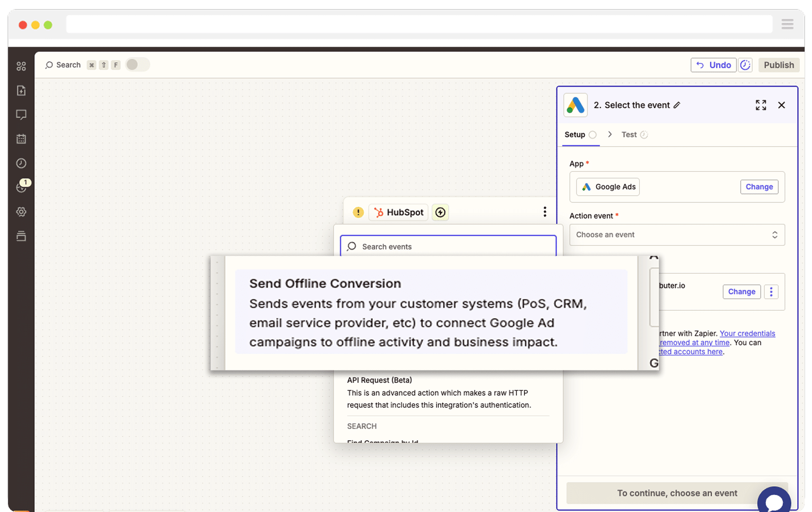Click Change next to Google Ads app

point(759,187)
